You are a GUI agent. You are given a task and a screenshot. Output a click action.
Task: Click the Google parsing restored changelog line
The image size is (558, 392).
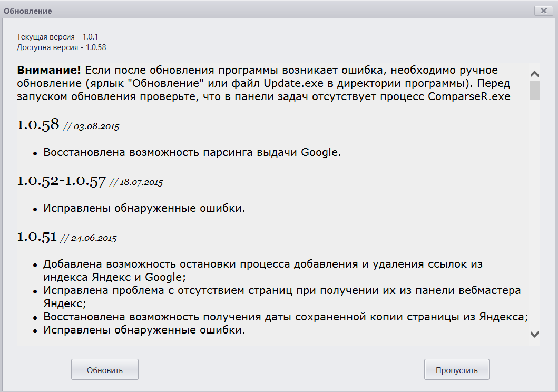point(192,153)
